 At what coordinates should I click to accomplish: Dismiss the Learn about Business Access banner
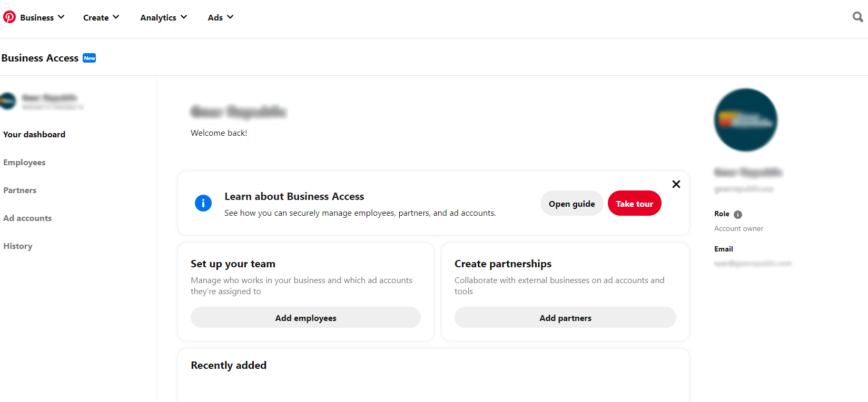(x=676, y=184)
